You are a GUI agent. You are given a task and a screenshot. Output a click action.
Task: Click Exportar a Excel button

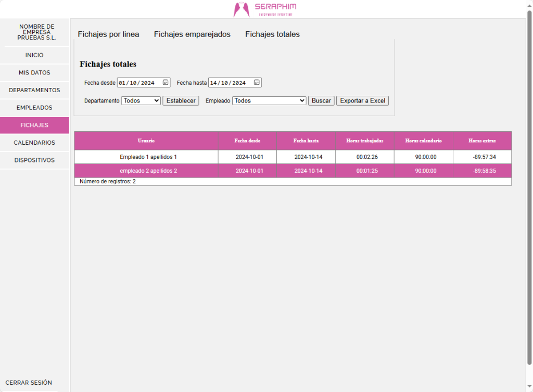(x=362, y=101)
